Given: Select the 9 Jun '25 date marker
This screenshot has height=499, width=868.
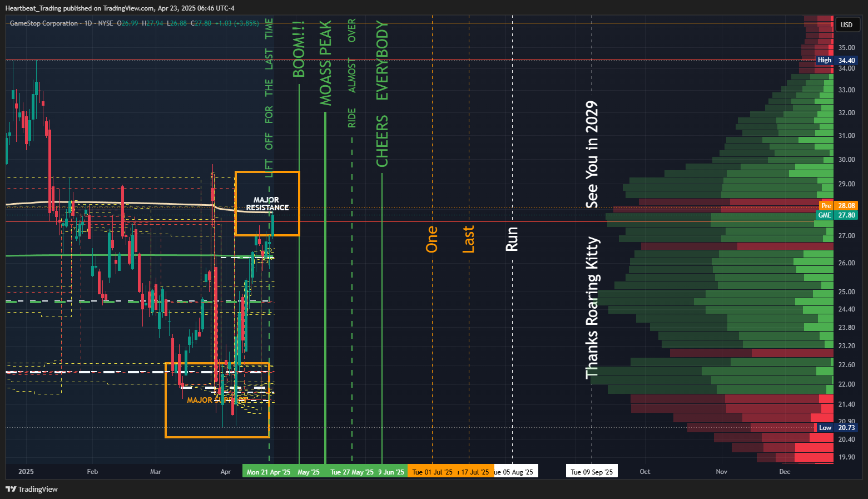Looking at the screenshot, I should 391,472.
